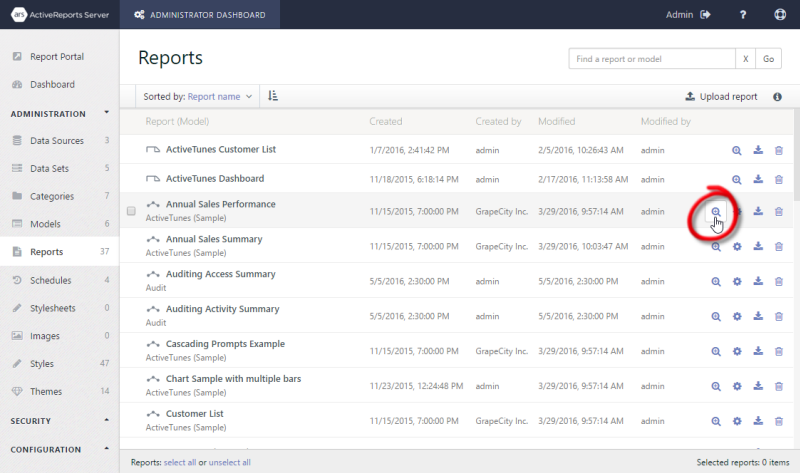This screenshot has height=473, width=800.
Task: Open settings for Cascading Prompts Example
Action: [x=737, y=352]
